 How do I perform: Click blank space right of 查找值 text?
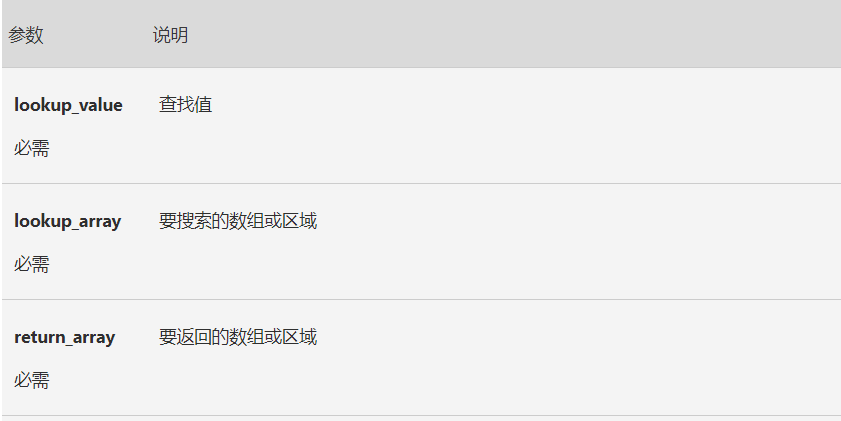coord(500,105)
